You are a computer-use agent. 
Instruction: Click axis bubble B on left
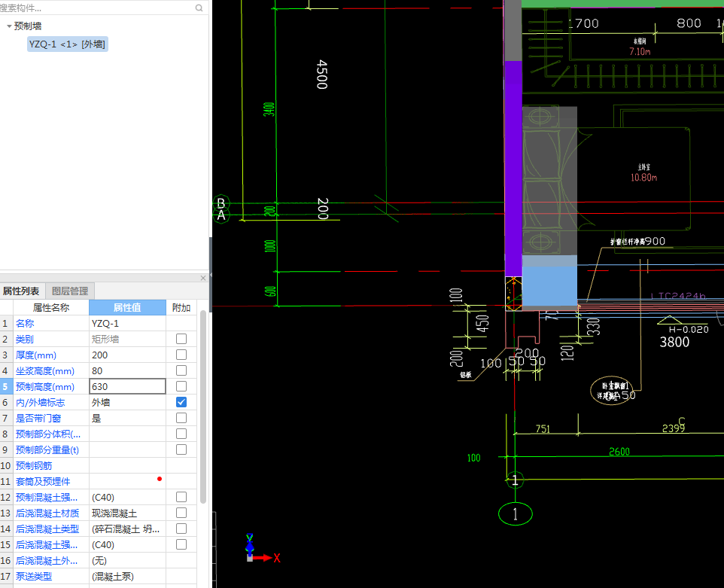(221, 203)
